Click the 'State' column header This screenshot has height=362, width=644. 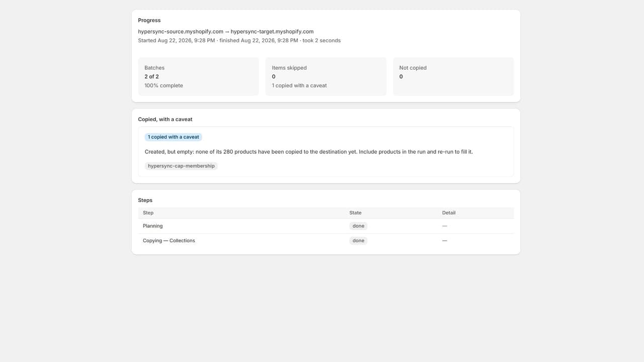pos(355,213)
